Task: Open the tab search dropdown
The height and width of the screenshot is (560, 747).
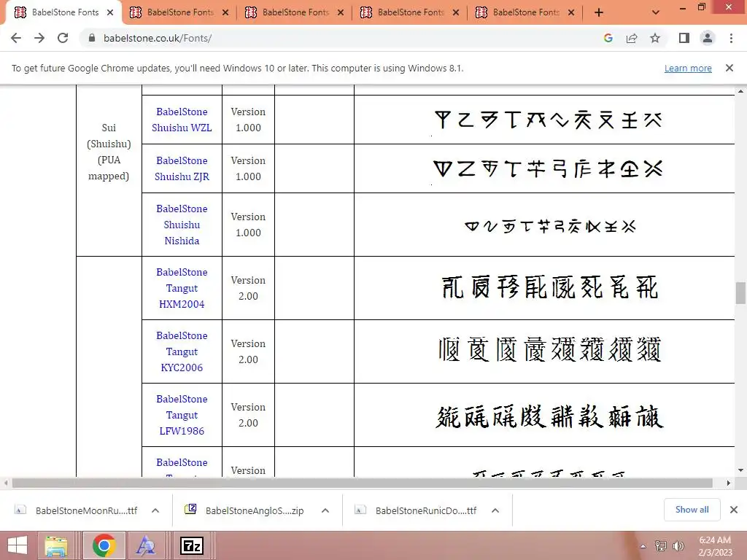Action: (x=656, y=13)
